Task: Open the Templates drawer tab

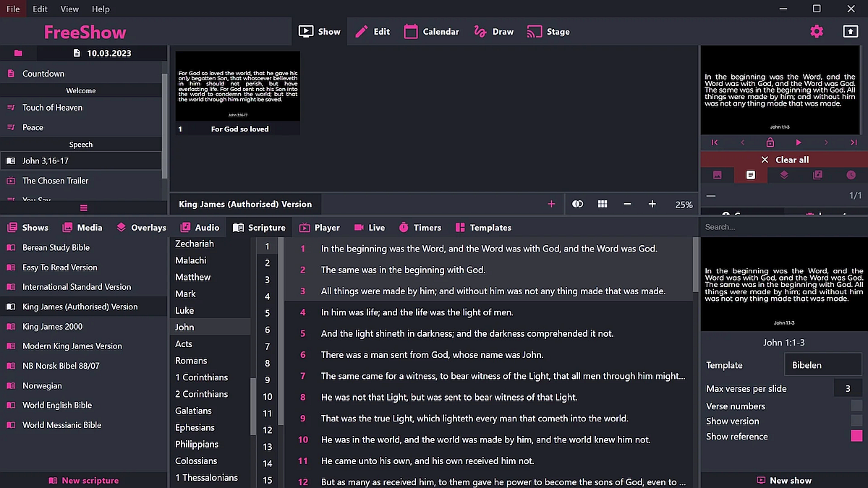Action: 483,227
